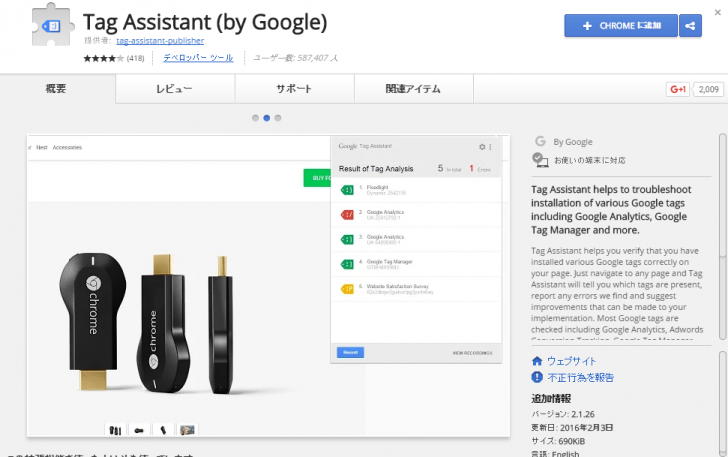Switch to the 概要 tab

pos(56,89)
